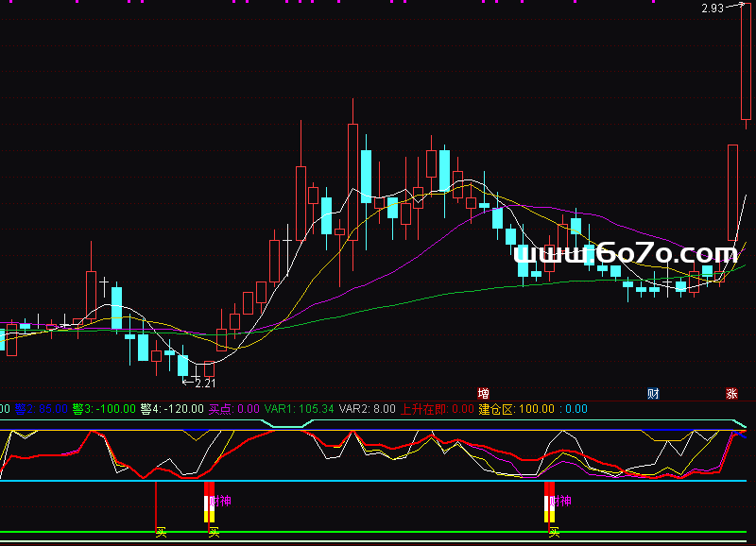The width and height of the screenshot is (756, 546).
Task: Click the VAR1: 105.34 indicator label
Action: click(x=299, y=409)
